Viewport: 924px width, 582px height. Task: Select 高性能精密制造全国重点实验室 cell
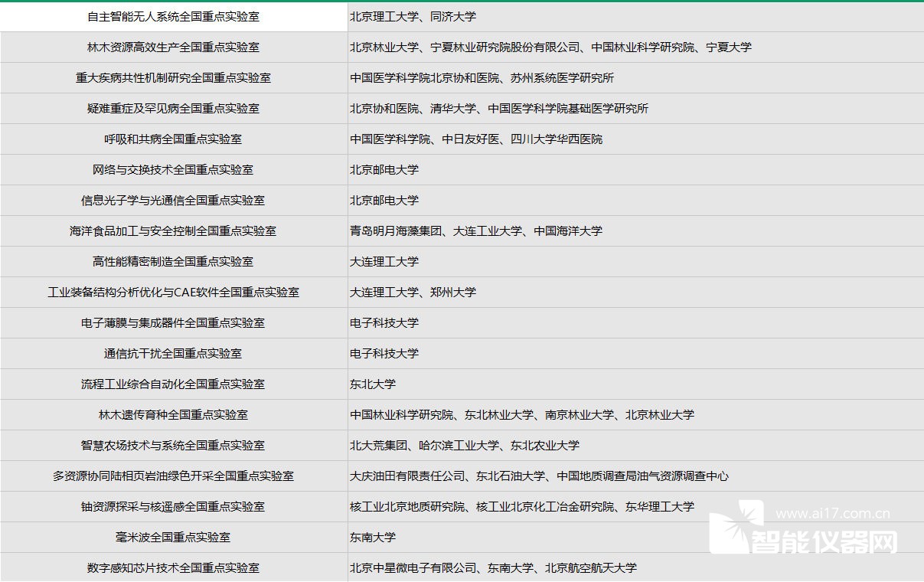coord(174,261)
